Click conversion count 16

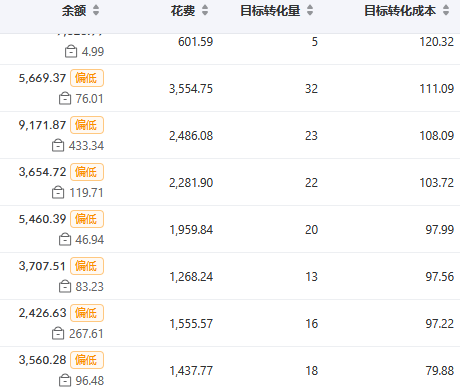tap(312, 324)
